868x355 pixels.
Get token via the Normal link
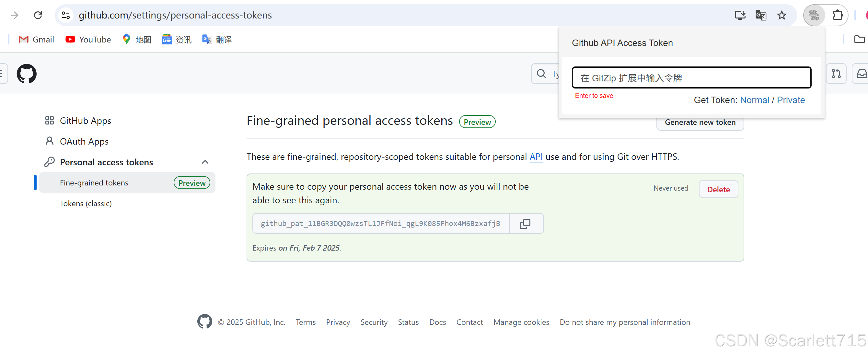[x=755, y=100]
